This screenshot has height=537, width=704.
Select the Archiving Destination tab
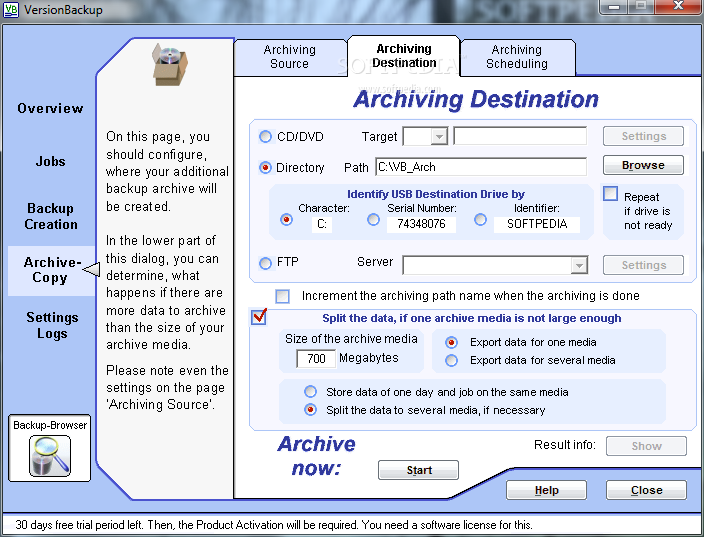(x=404, y=56)
